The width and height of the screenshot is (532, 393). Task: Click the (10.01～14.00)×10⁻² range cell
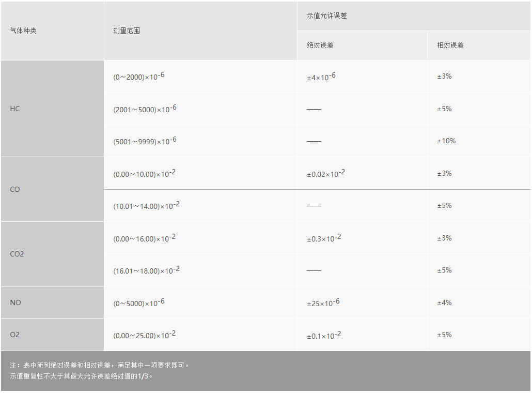click(147, 206)
